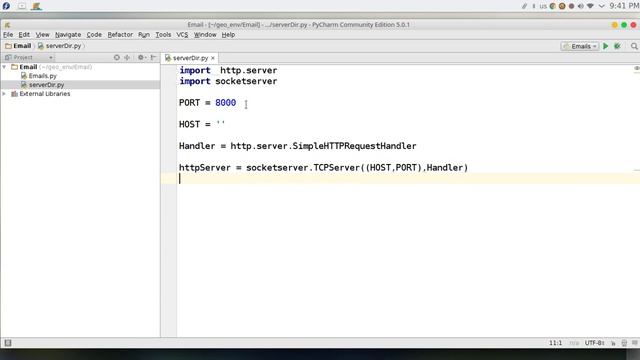
Task: Open the Tools menu
Action: point(163,35)
